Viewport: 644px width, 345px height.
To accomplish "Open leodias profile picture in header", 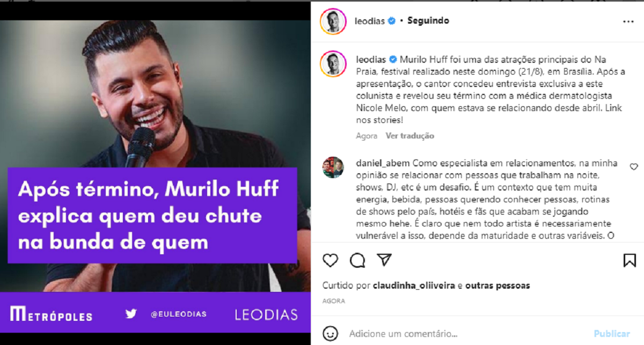I will [333, 21].
